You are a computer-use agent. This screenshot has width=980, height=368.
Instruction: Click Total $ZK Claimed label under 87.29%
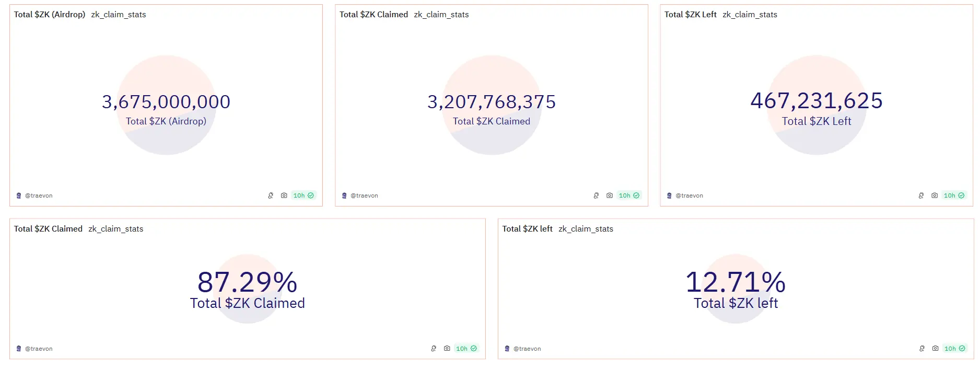pos(248,303)
